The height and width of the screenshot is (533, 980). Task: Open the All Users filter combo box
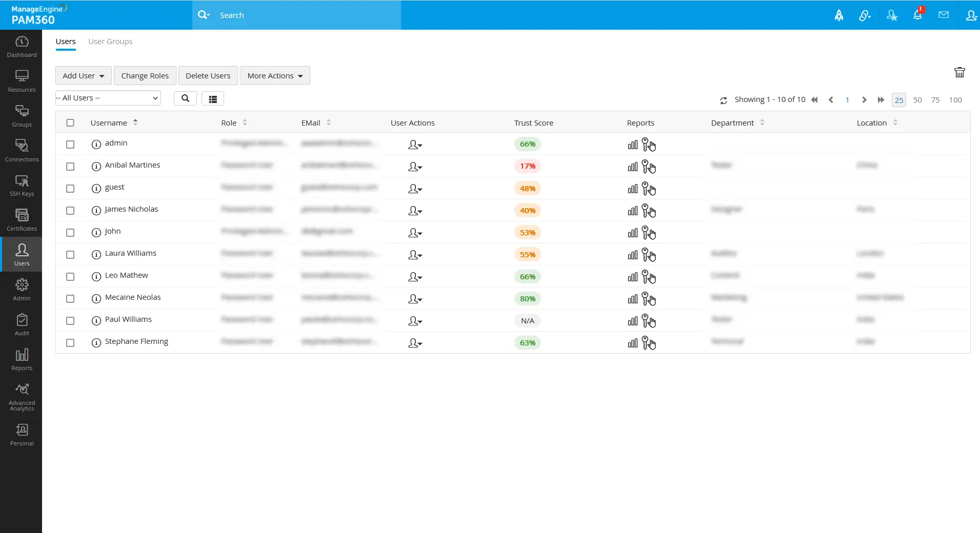[108, 98]
